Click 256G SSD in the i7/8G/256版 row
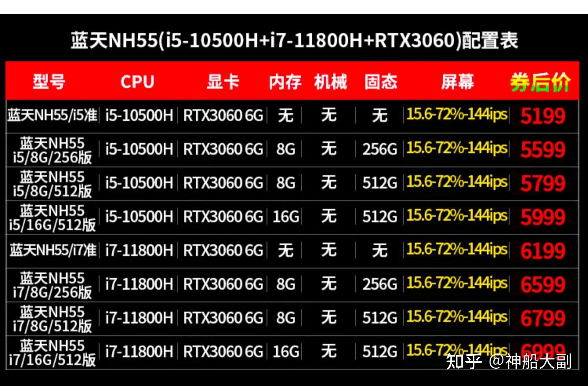The height and width of the screenshot is (386, 588). pos(379,284)
